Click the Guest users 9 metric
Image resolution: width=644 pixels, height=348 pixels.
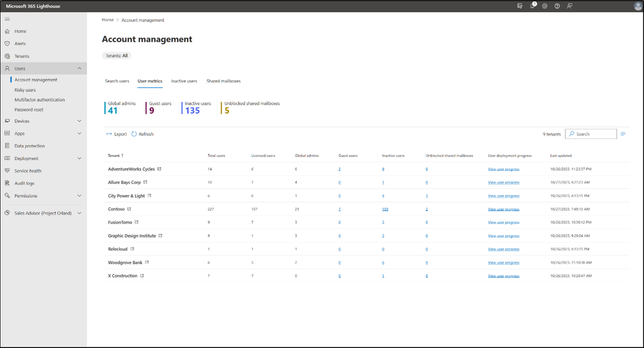(159, 108)
